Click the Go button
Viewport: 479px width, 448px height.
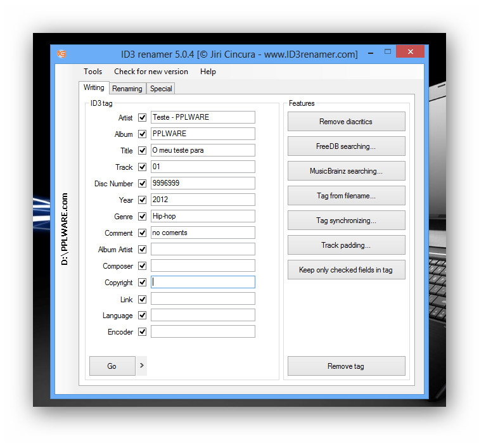(x=112, y=366)
